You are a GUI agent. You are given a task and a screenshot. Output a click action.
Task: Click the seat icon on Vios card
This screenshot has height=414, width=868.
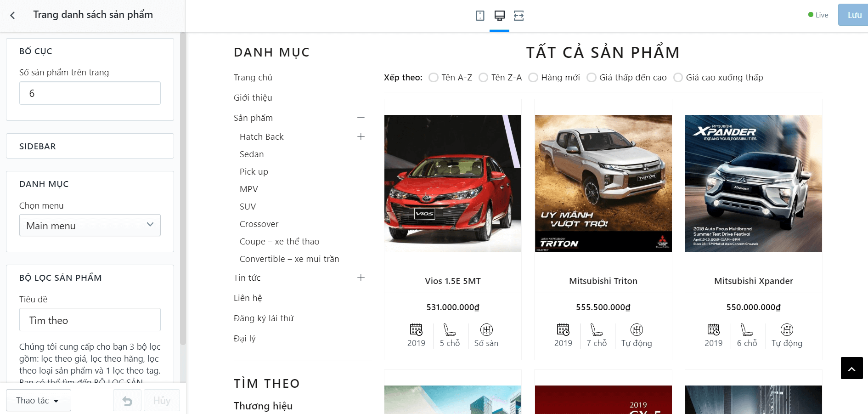(450, 329)
